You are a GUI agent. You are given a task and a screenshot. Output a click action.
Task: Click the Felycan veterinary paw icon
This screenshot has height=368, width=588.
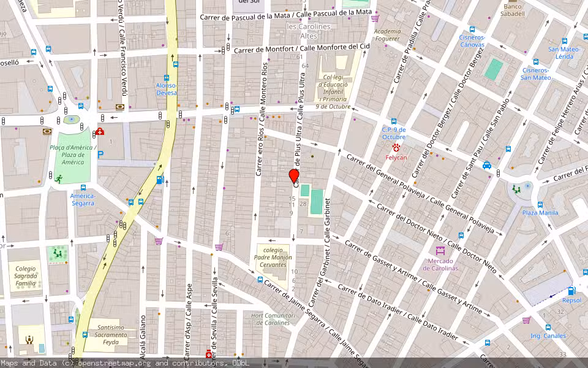coord(396,148)
